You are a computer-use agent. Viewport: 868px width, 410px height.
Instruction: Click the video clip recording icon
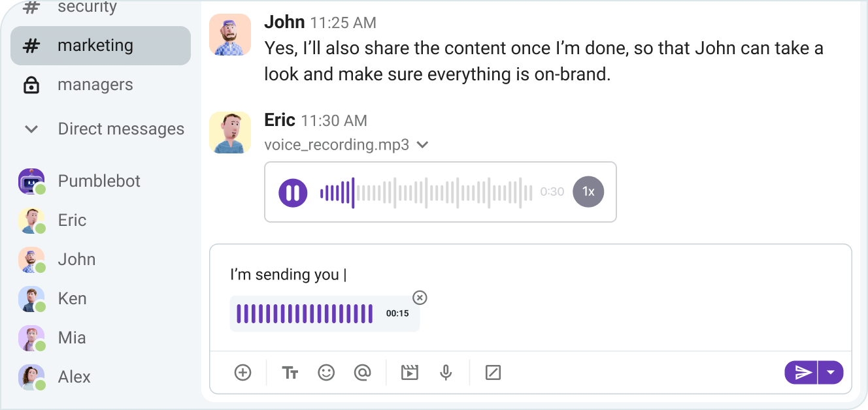click(x=410, y=373)
